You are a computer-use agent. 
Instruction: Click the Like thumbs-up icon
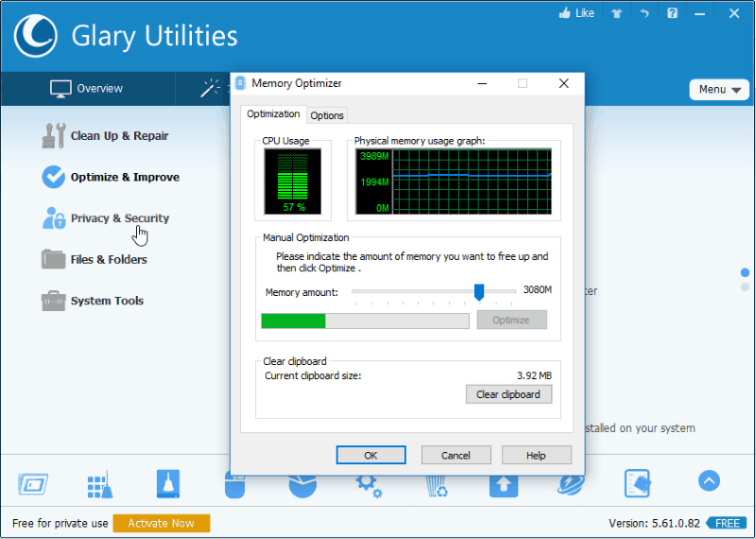[x=564, y=13]
